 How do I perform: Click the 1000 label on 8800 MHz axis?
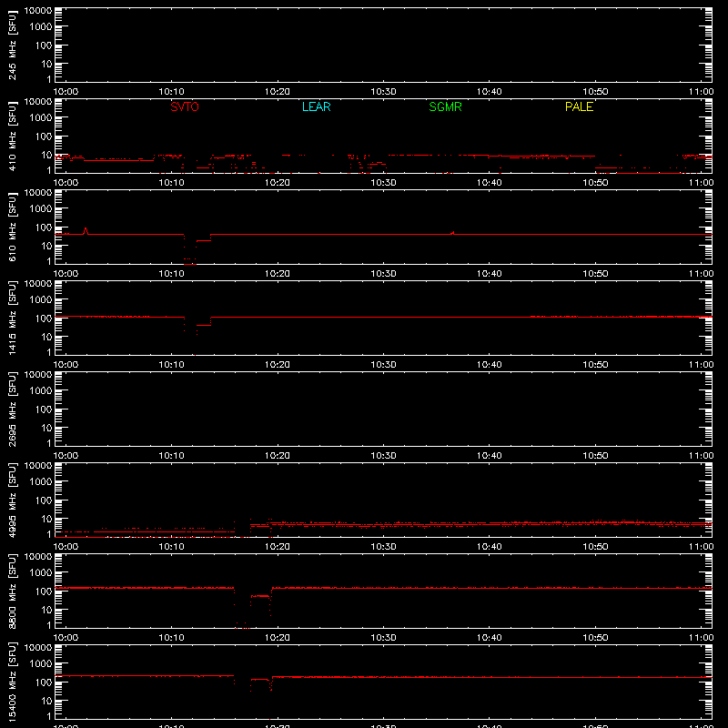41,573
